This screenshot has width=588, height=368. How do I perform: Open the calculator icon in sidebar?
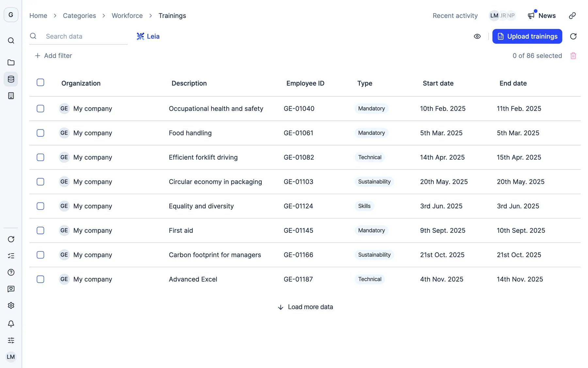(x=11, y=96)
